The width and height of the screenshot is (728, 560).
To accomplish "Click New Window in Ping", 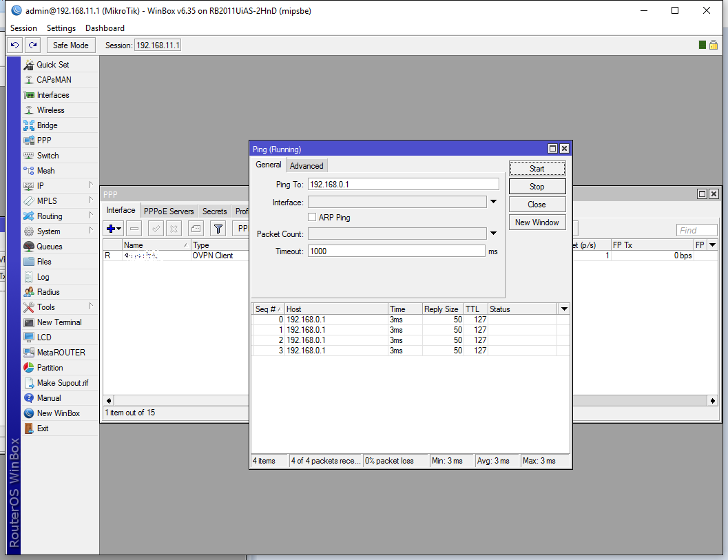I will tap(537, 222).
